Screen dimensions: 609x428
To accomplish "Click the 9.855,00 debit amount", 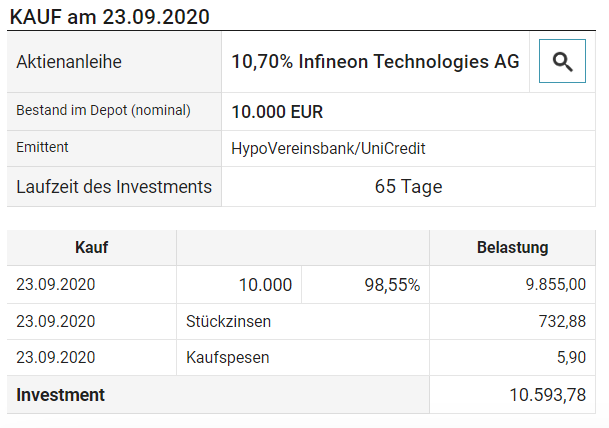I will pyautogui.click(x=555, y=284).
